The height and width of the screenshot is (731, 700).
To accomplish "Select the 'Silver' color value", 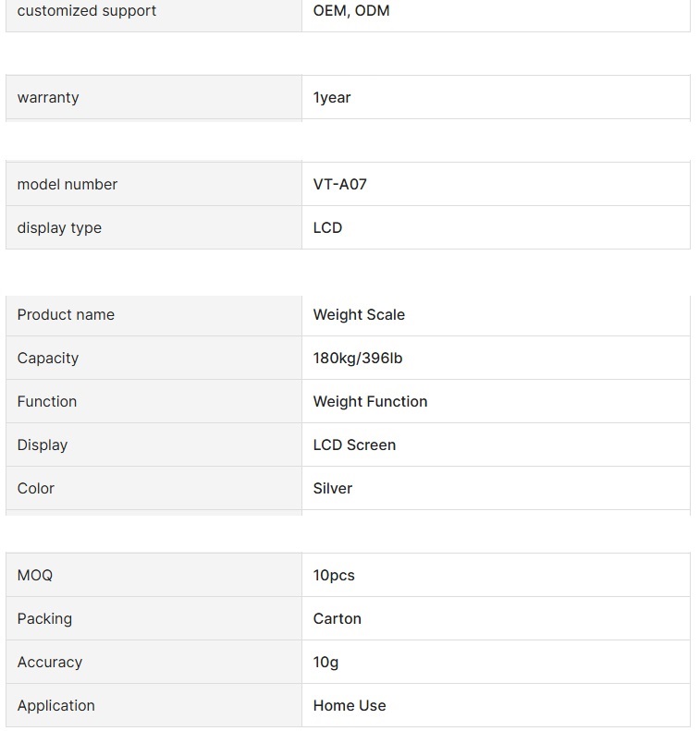I will [333, 488].
